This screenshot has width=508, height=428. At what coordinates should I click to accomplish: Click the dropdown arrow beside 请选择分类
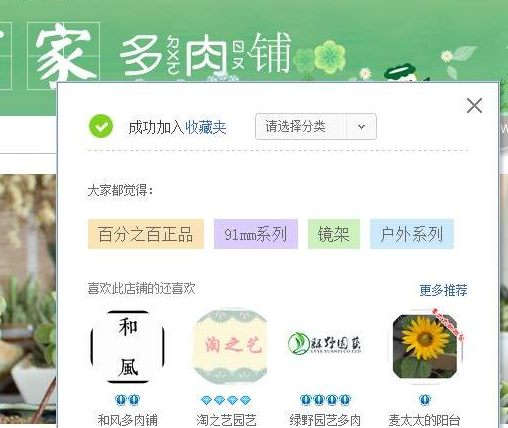pos(361,126)
